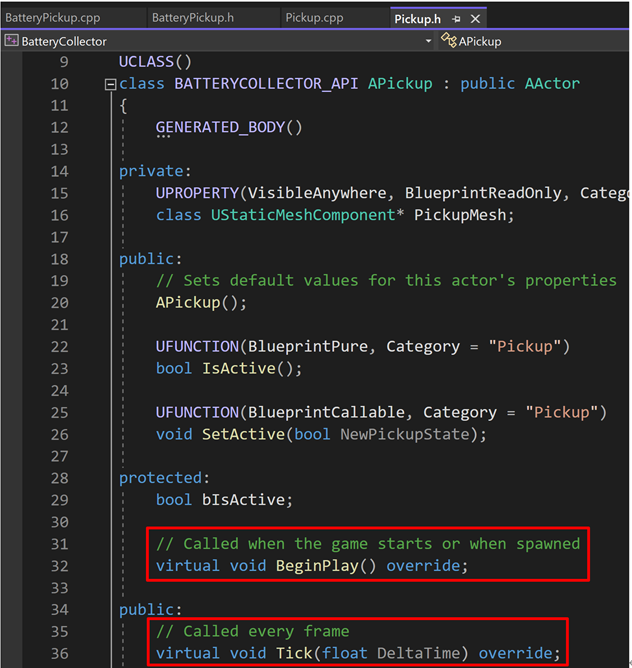The image size is (632, 668).
Task: Click AActor base class name
Action: pos(552,84)
